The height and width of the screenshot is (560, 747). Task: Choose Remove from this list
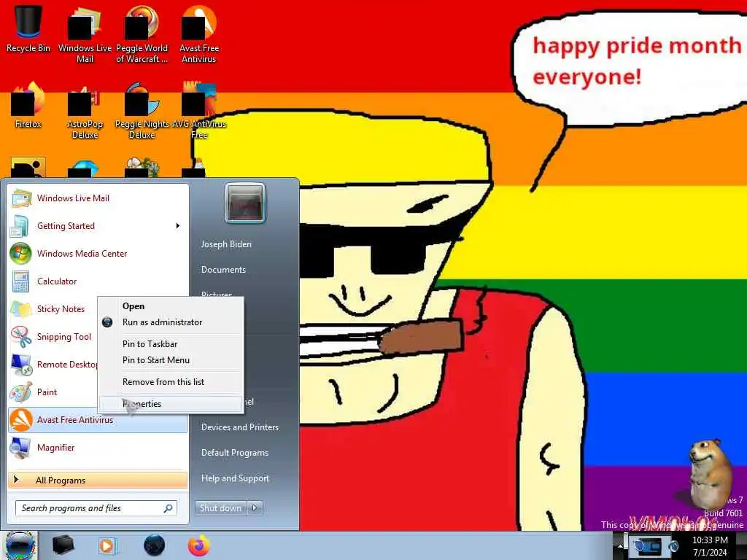click(x=171, y=382)
